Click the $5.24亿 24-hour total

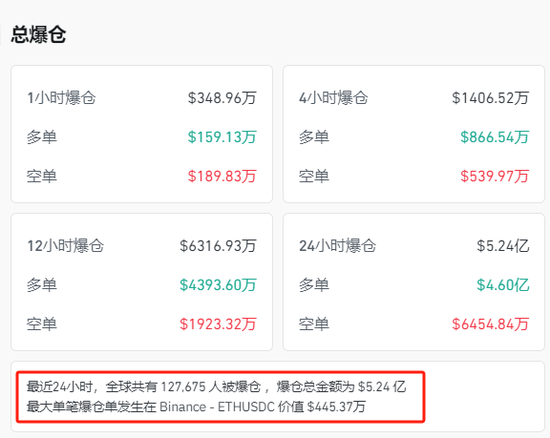point(503,246)
